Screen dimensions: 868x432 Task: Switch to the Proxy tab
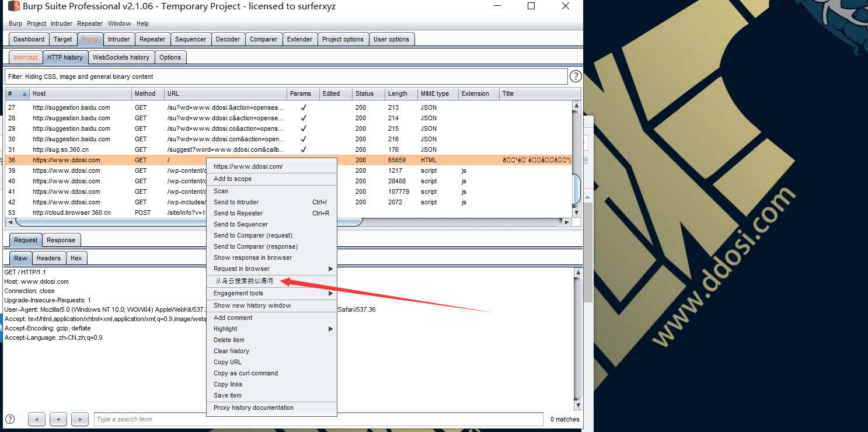click(90, 39)
